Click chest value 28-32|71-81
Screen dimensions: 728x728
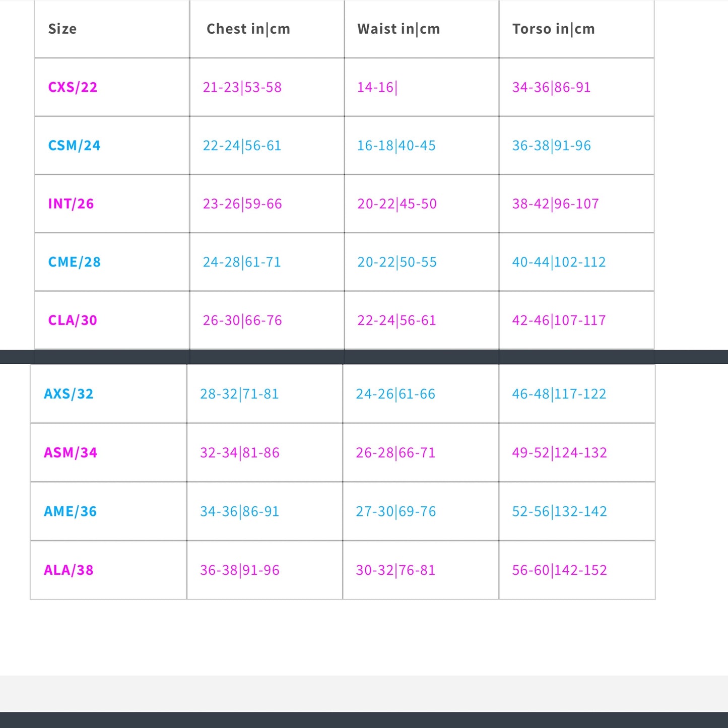pos(239,394)
